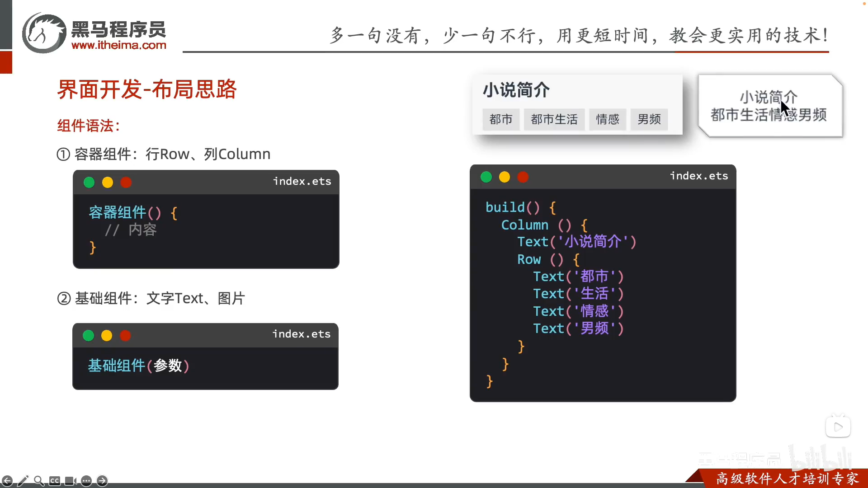This screenshot has height=488, width=868.
Task: Select the 男频 tag
Action: (x=649, y=119)
